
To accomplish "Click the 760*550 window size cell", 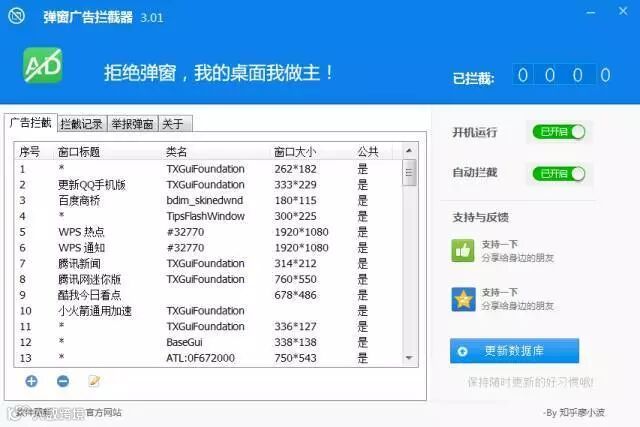I will click(x=296, y=279).
